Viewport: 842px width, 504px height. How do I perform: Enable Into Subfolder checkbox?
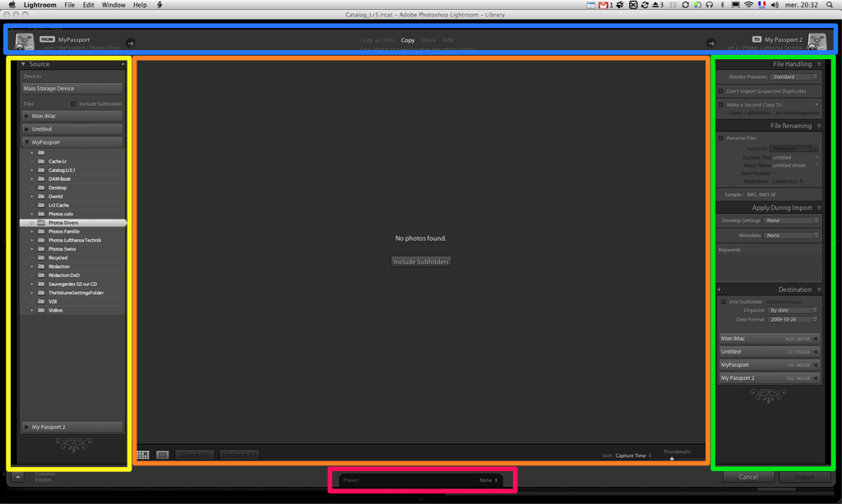click(x=724, y=302)
